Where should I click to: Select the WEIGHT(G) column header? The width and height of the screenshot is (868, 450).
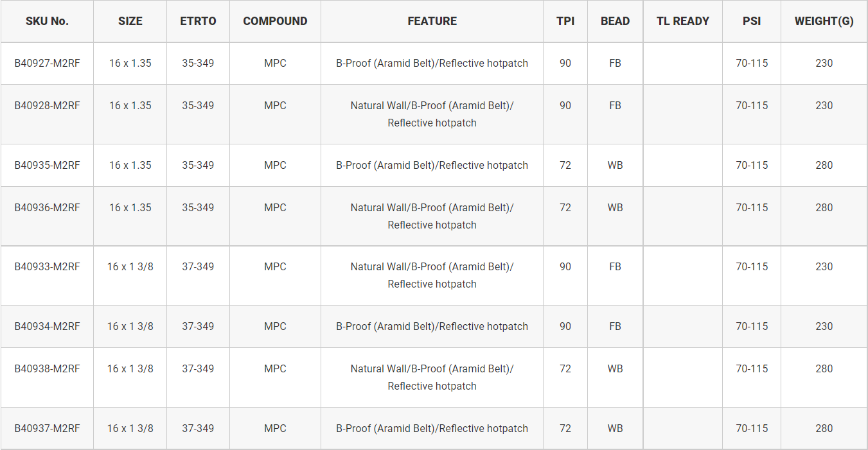pyautogui.click(x=824, y=21)
